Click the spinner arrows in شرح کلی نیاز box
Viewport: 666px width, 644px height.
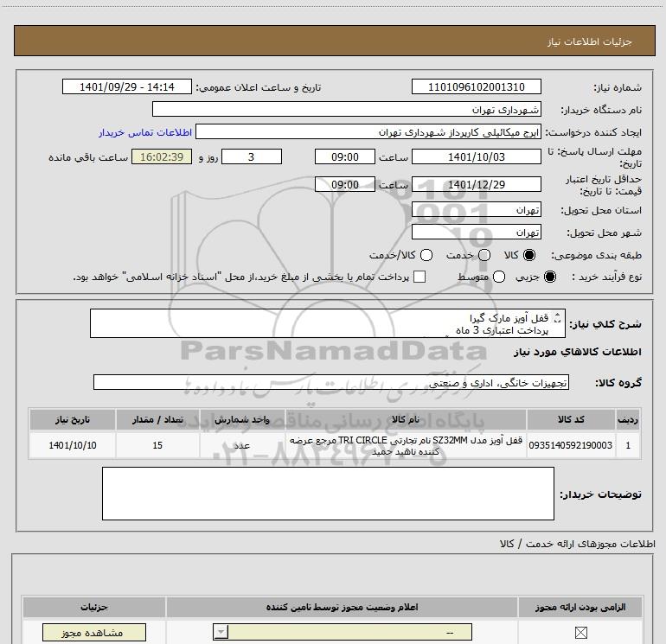(x=558, y=317)
